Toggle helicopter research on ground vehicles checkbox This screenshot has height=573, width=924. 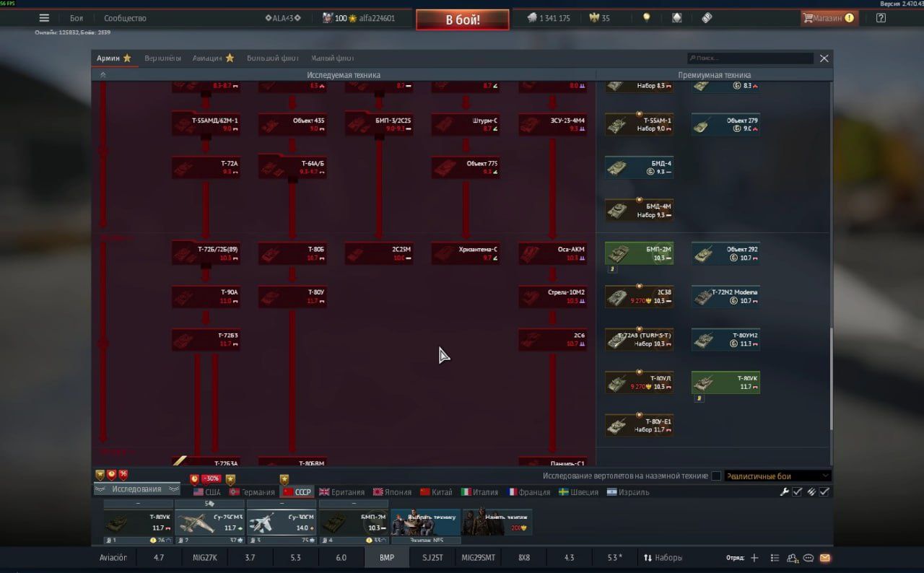point(716,476)
